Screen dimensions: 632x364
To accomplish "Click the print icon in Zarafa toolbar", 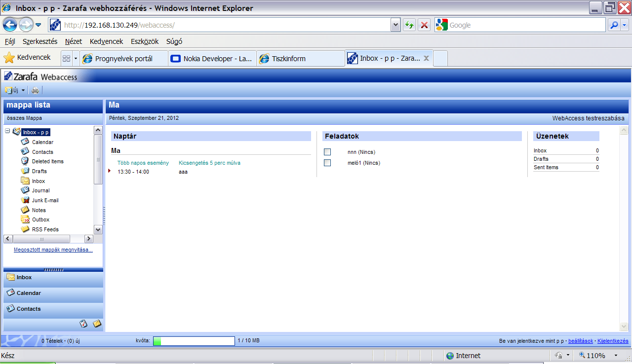I will [35, 90].
